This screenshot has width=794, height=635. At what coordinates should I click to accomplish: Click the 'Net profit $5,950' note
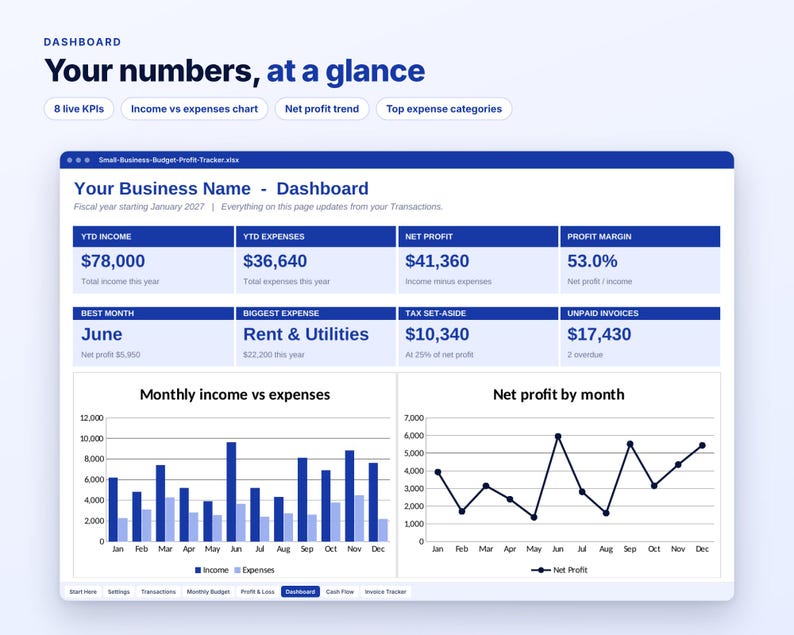[x=110, y=354]
